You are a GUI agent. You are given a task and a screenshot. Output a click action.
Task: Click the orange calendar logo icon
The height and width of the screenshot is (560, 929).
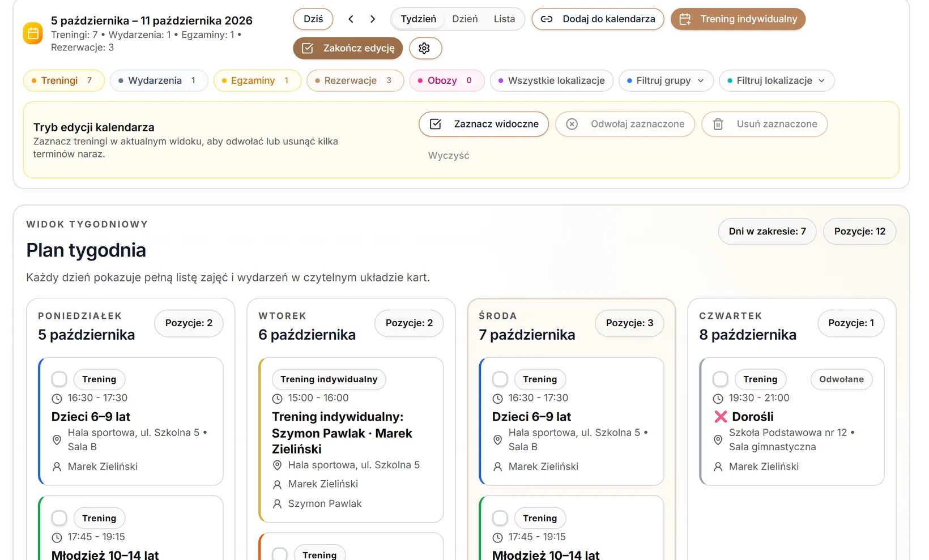coord(33,33)
